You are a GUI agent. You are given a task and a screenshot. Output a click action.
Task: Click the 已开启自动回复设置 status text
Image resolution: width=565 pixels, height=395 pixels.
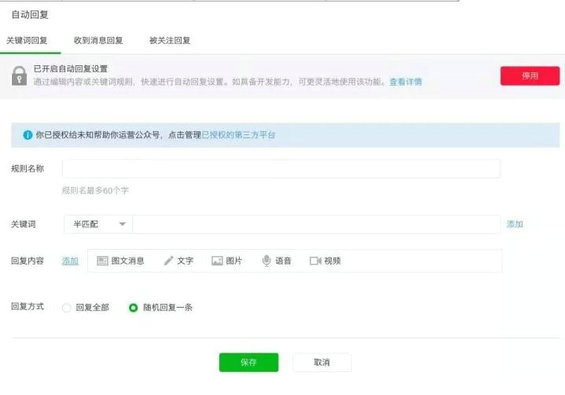(71, 68)
